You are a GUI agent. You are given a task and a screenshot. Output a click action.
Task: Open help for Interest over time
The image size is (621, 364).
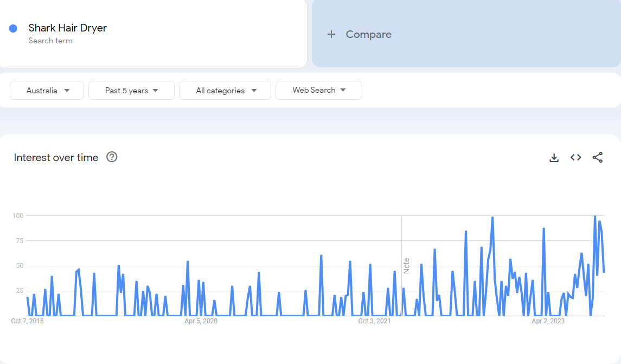pos(112,157)
